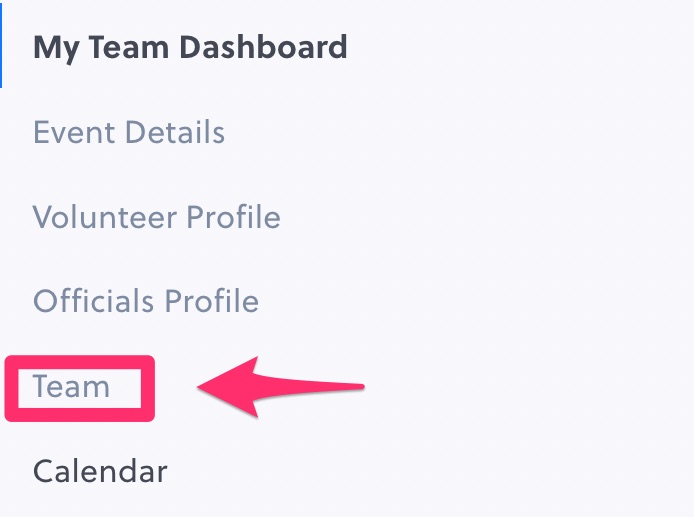
Task: Click the blue active indicator bar
Action: pos(2,45)
